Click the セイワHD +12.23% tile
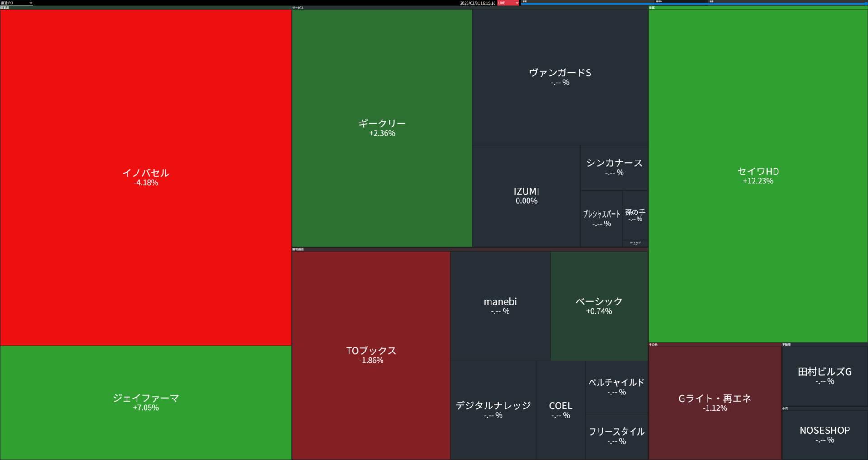This screenshot has height=460, width=868. pos(758,175)
